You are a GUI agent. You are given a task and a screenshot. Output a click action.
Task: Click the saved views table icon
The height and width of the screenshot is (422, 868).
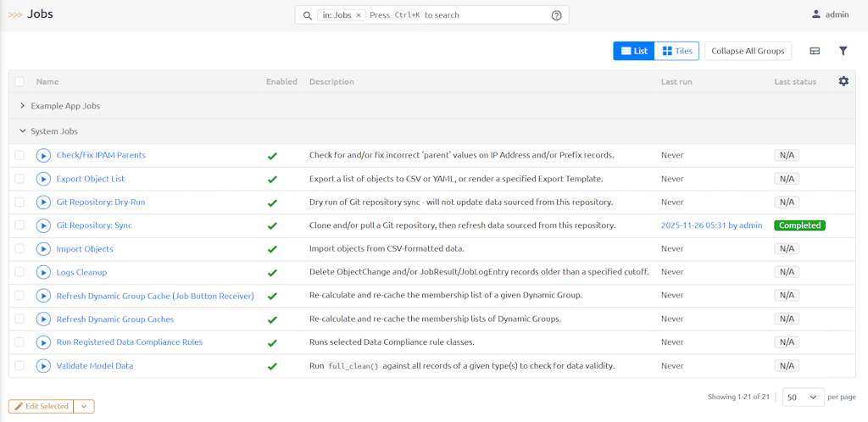815,51
